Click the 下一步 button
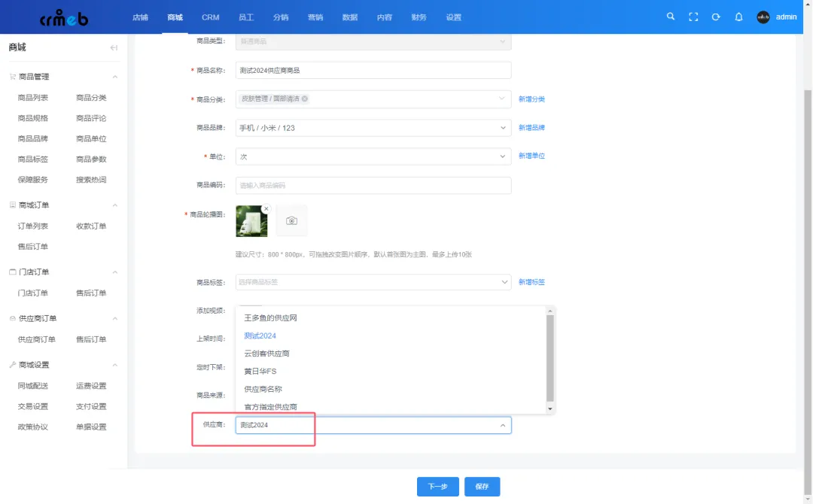The height and width of the screenshot is (504, 813). point(437,487)
